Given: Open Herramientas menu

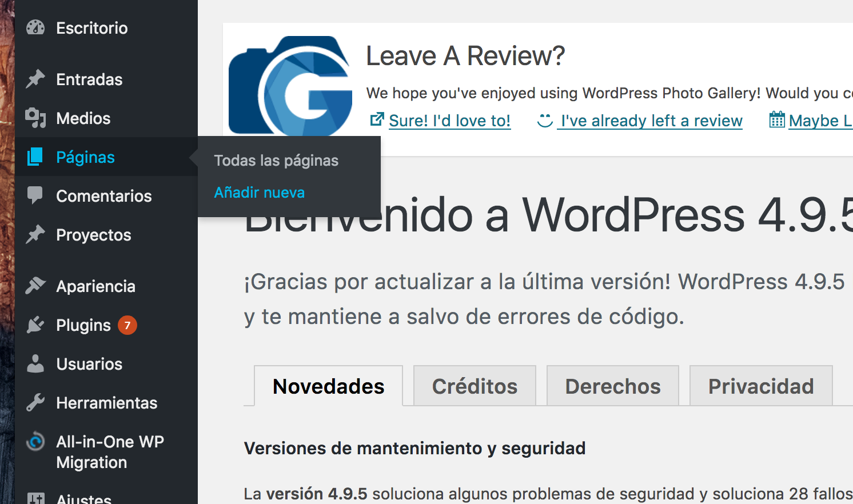Looking at the screenshot, I should 106,402.
